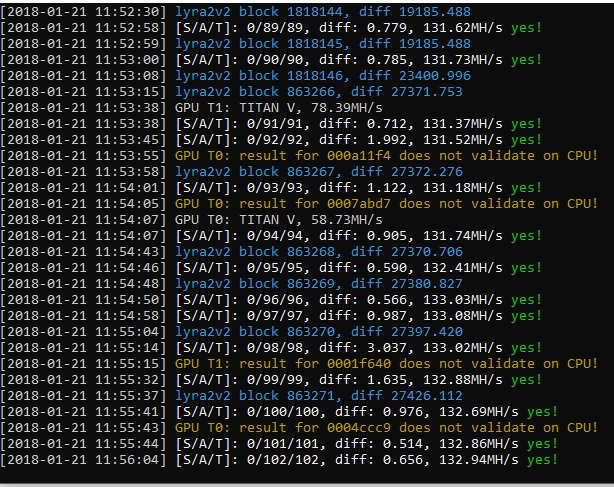Click GPU T1 TITAN V 78.39MH/s line
Screen dimensions: 614x487
click(x=191, y=108)
